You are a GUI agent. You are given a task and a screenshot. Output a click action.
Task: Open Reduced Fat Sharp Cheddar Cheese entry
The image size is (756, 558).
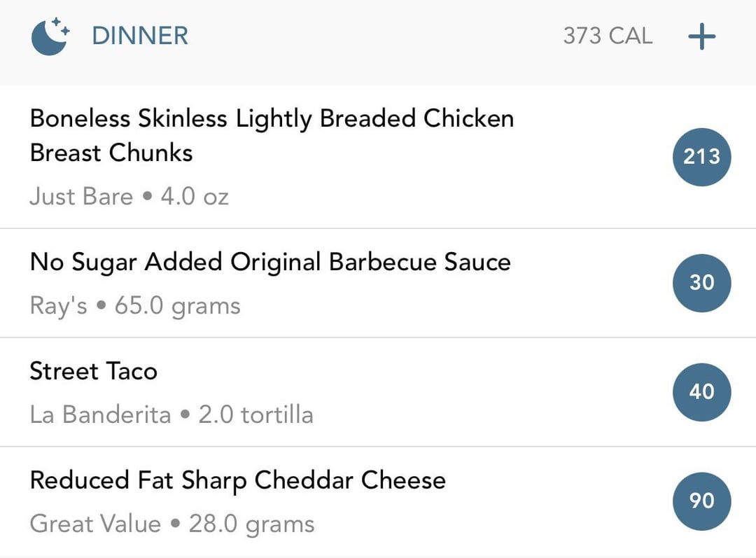pyautogui.click(x=378, y=501)
